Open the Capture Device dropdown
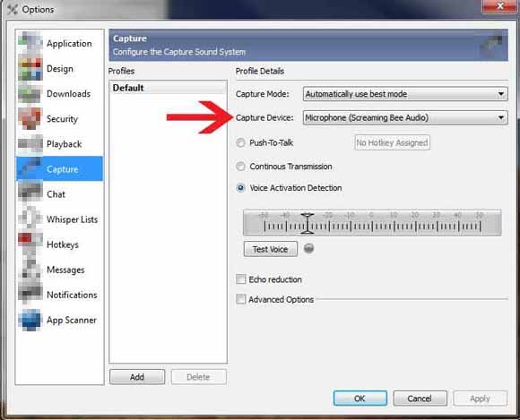520x420 pixels. pyautogui.click(x=405, y=117)
